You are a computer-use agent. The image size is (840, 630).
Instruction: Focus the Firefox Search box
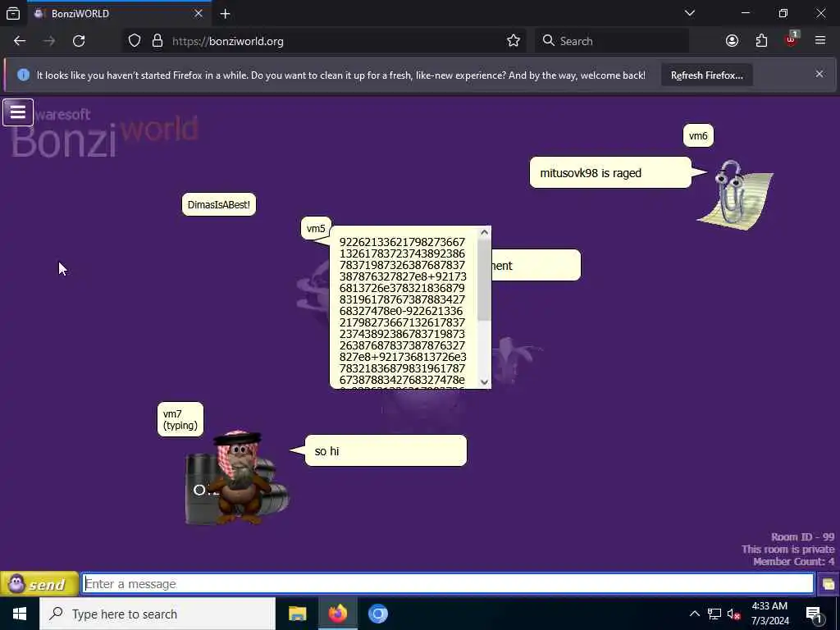(x=612, y=41)
